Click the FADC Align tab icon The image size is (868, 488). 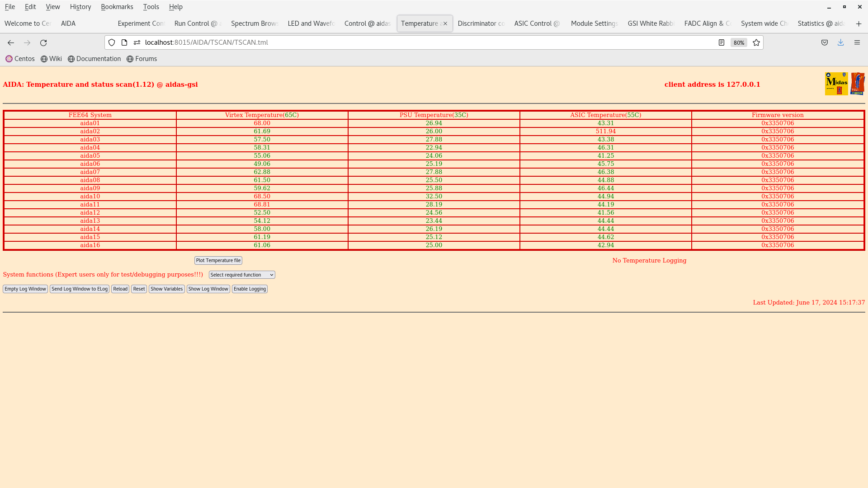(707, 23)
